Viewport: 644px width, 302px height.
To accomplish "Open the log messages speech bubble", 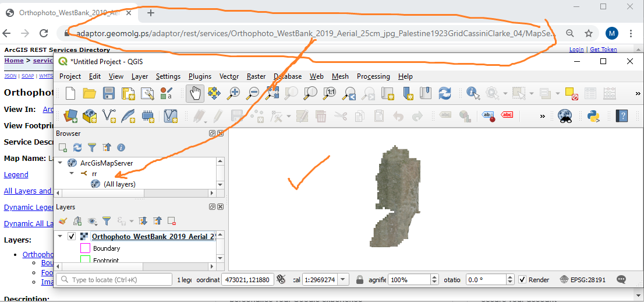I will pyautogui.click(x=621, y=280).
